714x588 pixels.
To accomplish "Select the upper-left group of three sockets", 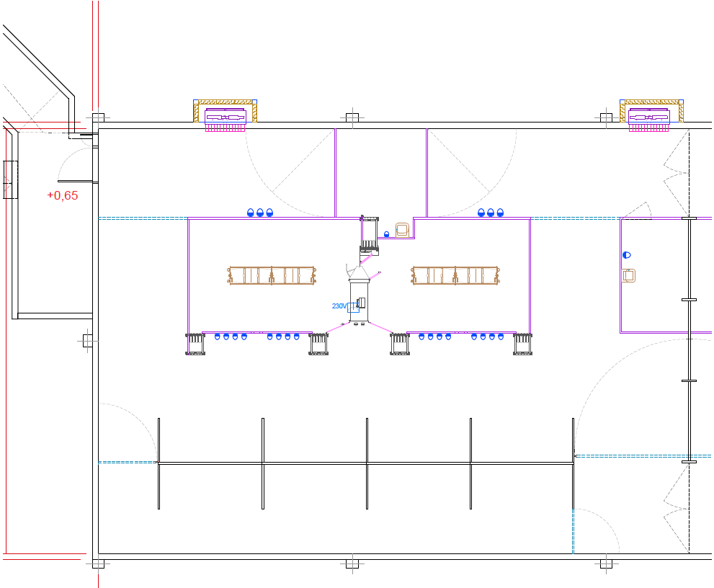I will [x=260, y=213].
